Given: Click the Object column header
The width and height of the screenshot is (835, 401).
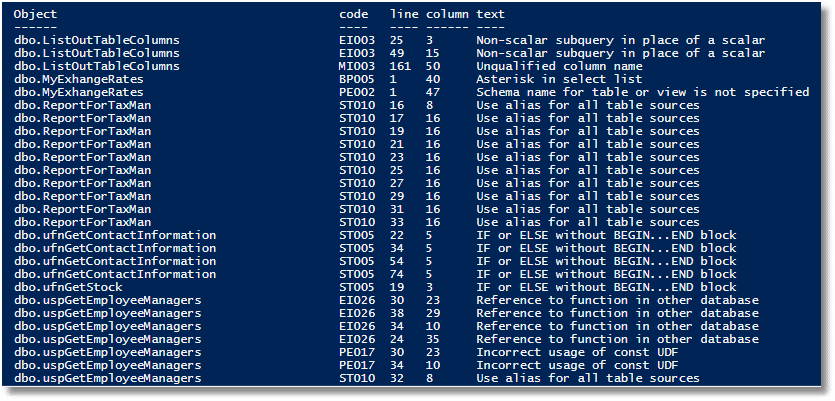Looking at the screenshot, I should (x=35, y=14).
